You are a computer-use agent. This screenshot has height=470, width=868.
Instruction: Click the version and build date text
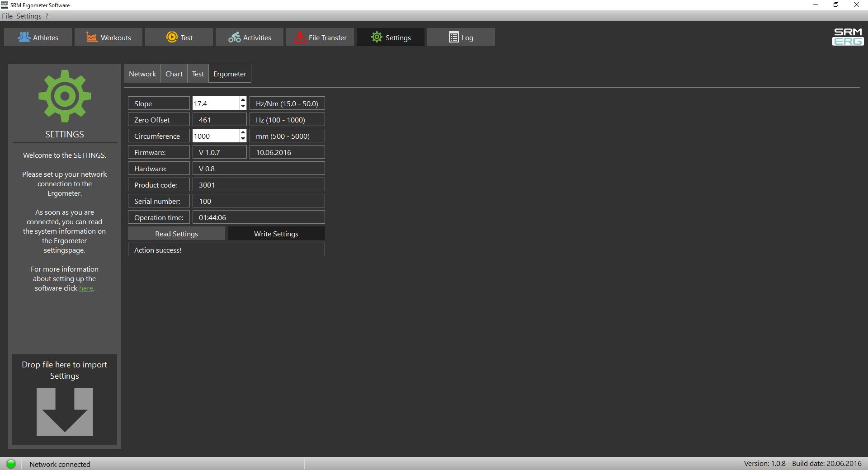point(802,464)
